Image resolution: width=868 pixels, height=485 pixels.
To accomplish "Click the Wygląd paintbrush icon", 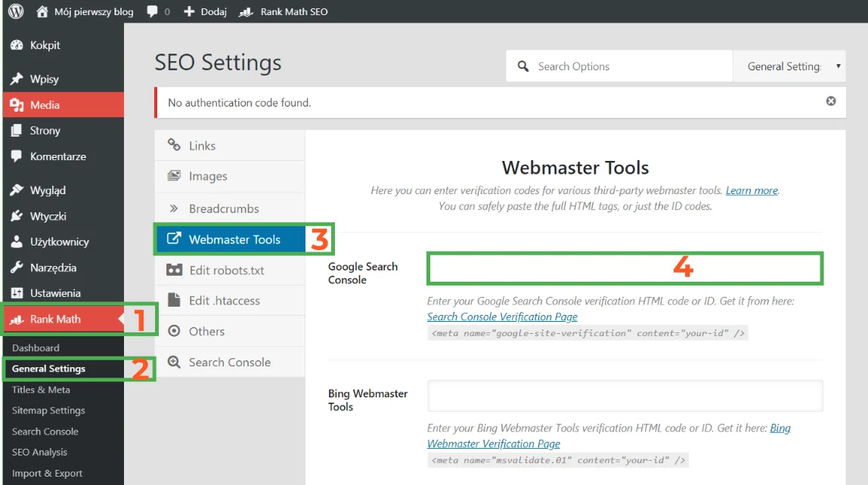I will 17,190.
